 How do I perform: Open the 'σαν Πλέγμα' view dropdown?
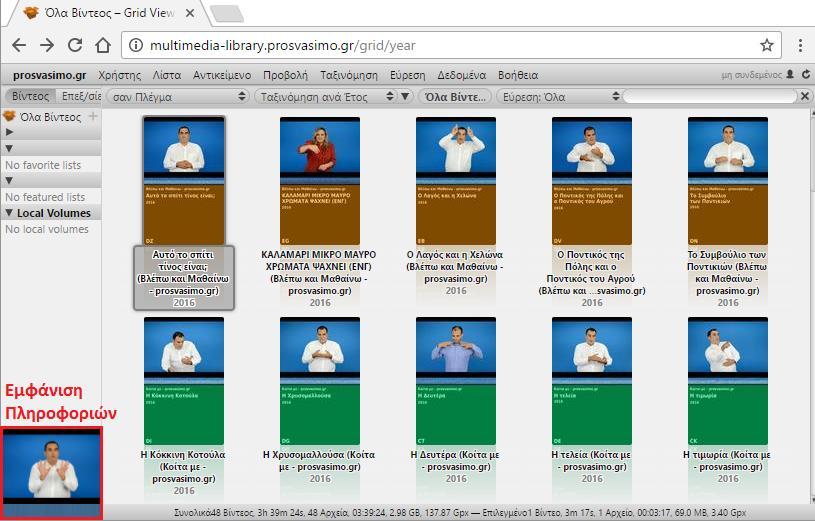pyautogui.click(x=178, y=96)
